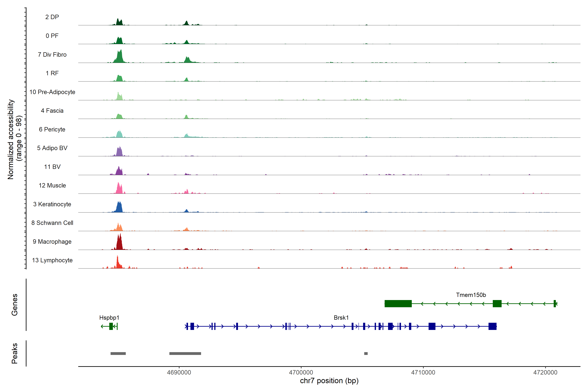
Task: Click the wide middle gray peak bar
Action: (185, 353)
